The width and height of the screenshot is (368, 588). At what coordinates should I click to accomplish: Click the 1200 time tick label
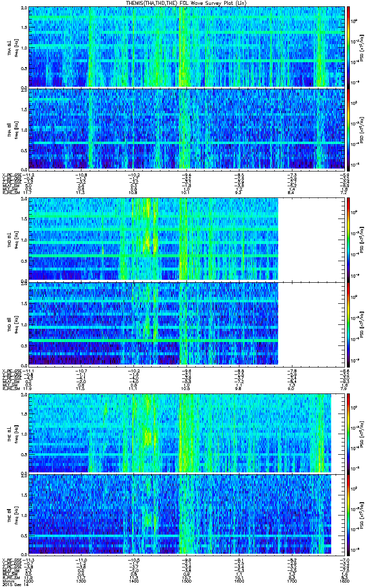[x=28, y=582]
